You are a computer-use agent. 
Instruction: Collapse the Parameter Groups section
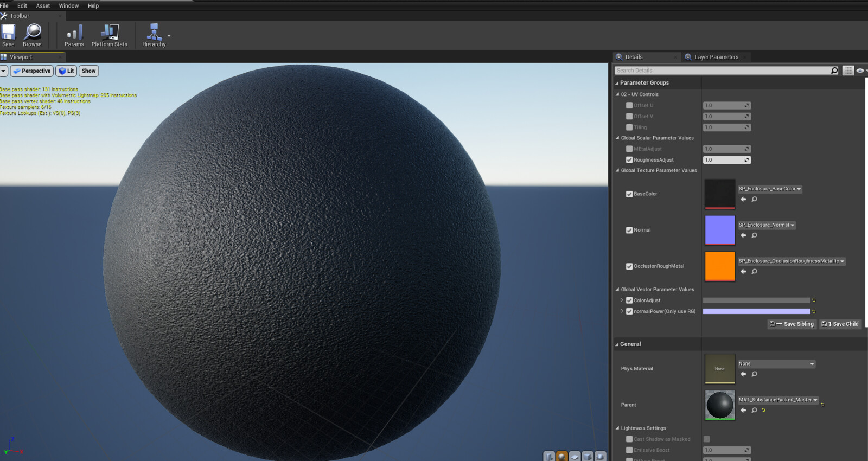click(x=617, y=83)
